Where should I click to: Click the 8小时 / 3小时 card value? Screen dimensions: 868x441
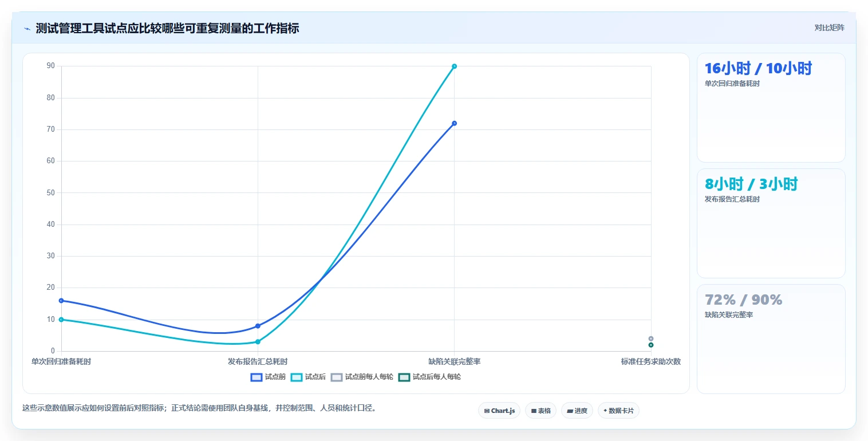(x=751, y=184)
